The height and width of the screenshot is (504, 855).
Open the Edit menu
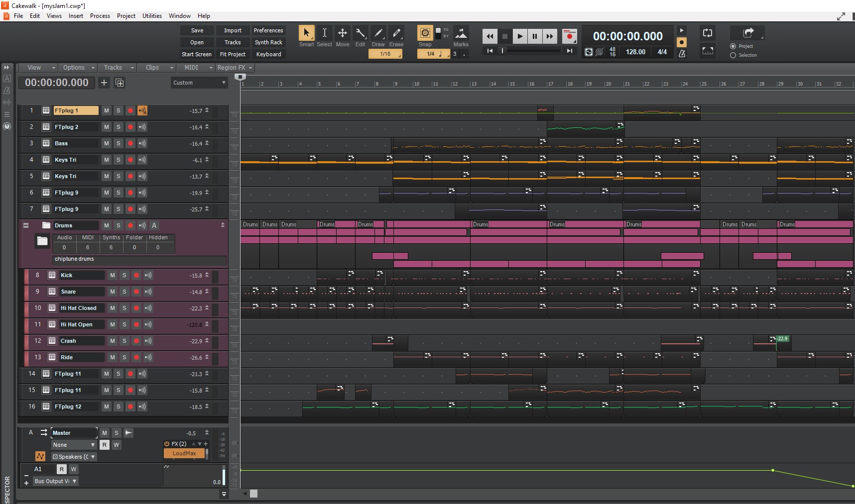[x=35, y=16]
